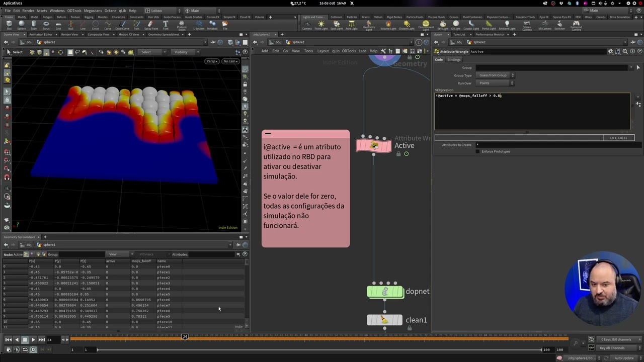Screen dimensions: 644x362
Task: Click the VEXpression code editor
Action: pos(532,111)
